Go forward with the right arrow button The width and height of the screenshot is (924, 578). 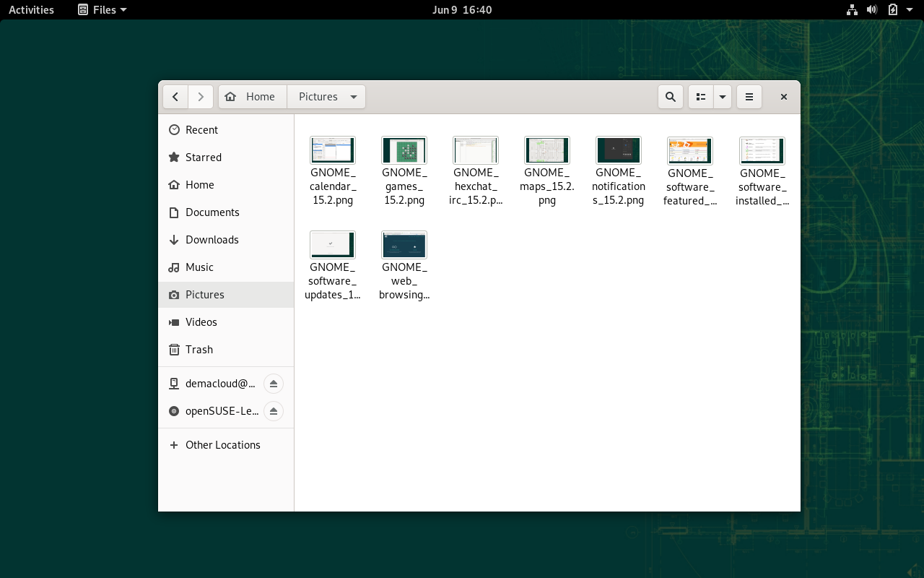[x=201, y=97]
